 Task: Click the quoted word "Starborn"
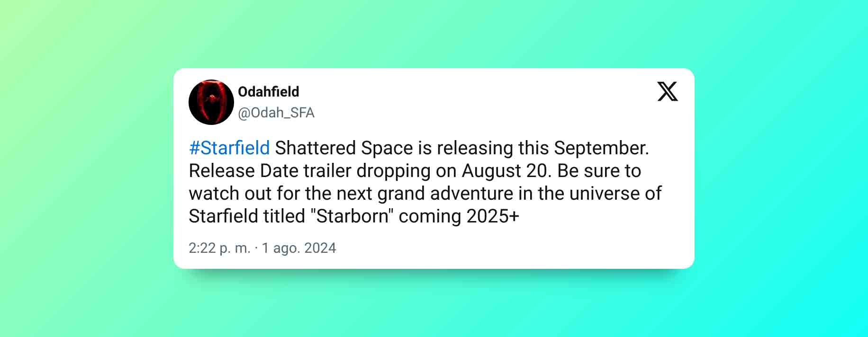352,216
